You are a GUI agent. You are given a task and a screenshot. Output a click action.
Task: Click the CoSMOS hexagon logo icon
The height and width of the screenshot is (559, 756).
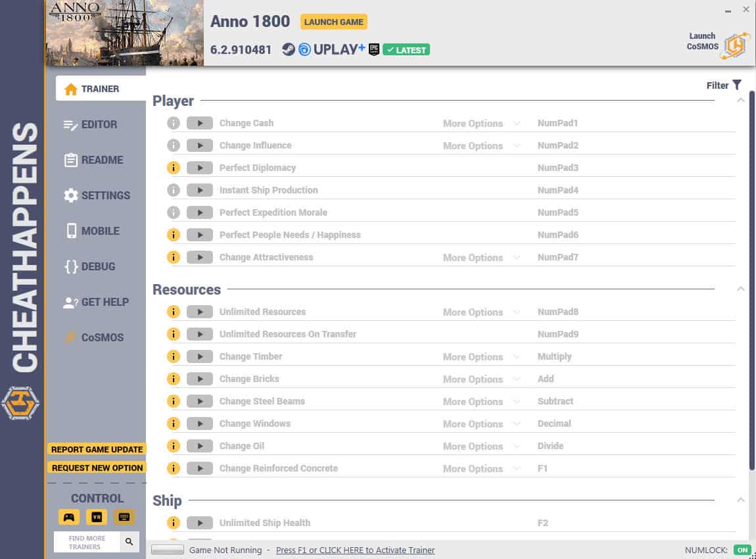click(x=735, y=46)
